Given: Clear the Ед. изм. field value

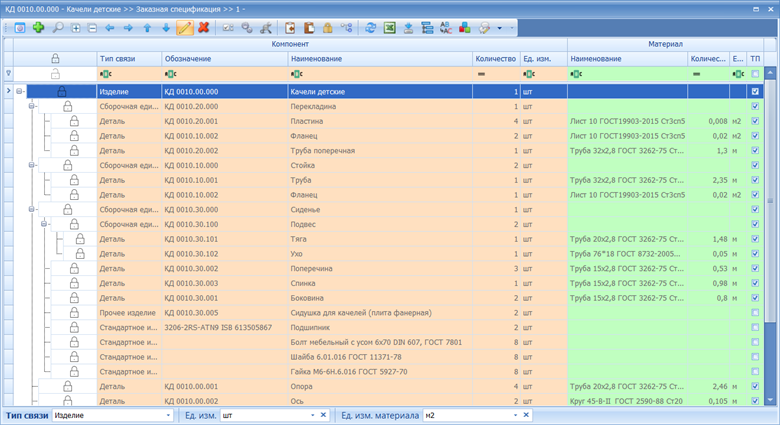Looking at the screenshot, I should [323, 415].
